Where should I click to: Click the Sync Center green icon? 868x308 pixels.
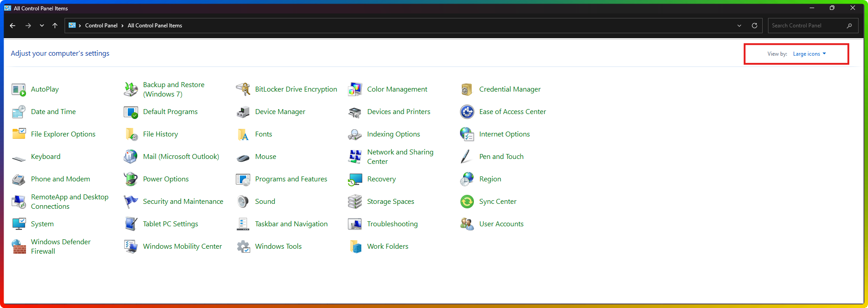[x=467, y=202]
